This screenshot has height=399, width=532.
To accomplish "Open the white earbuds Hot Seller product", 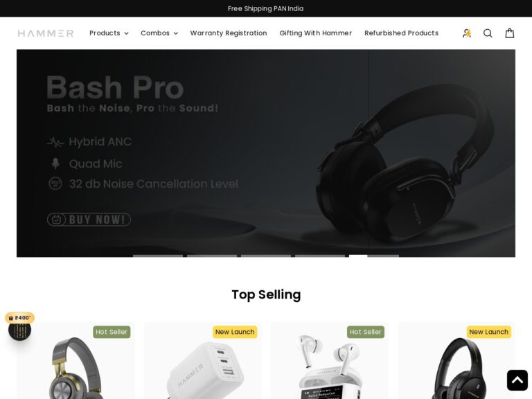I will pyautogui.click(x=330, y=361).
